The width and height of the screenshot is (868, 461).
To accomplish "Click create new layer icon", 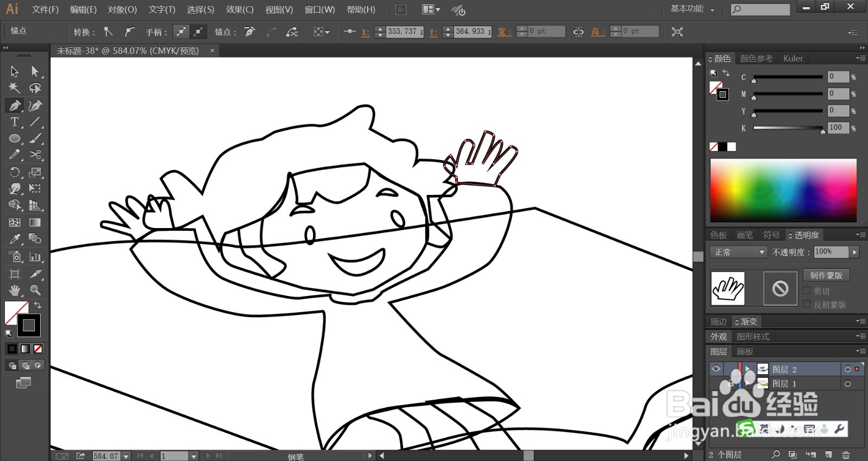I will point(828,454).
